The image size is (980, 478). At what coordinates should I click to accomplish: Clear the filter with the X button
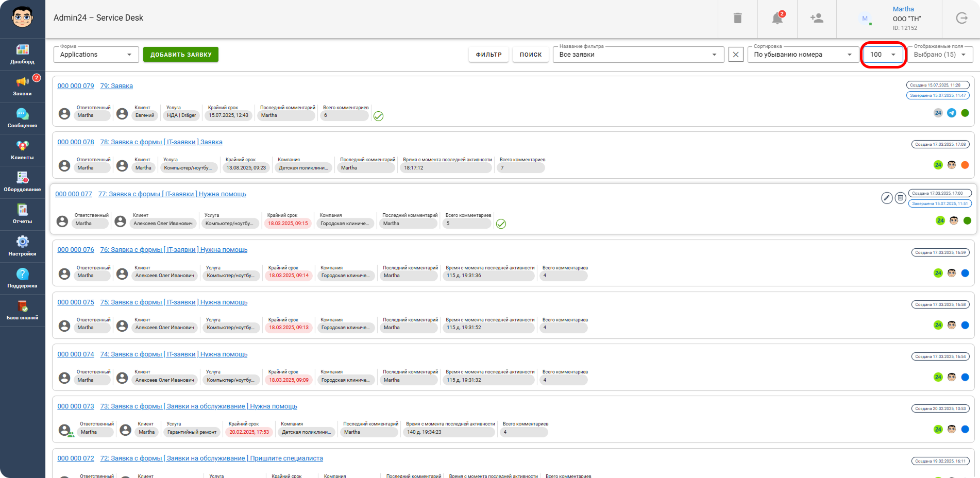pyautogui.click(x=736, y=55)
